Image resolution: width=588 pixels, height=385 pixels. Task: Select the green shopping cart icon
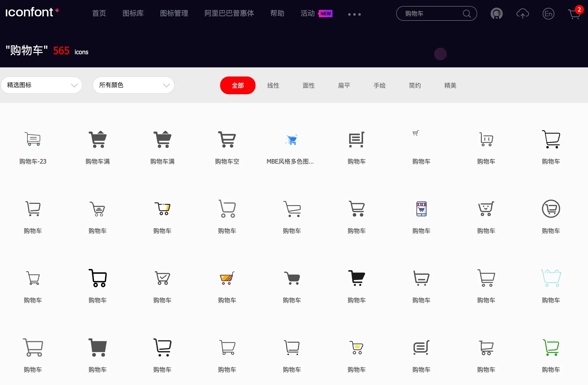coord(551,348)
